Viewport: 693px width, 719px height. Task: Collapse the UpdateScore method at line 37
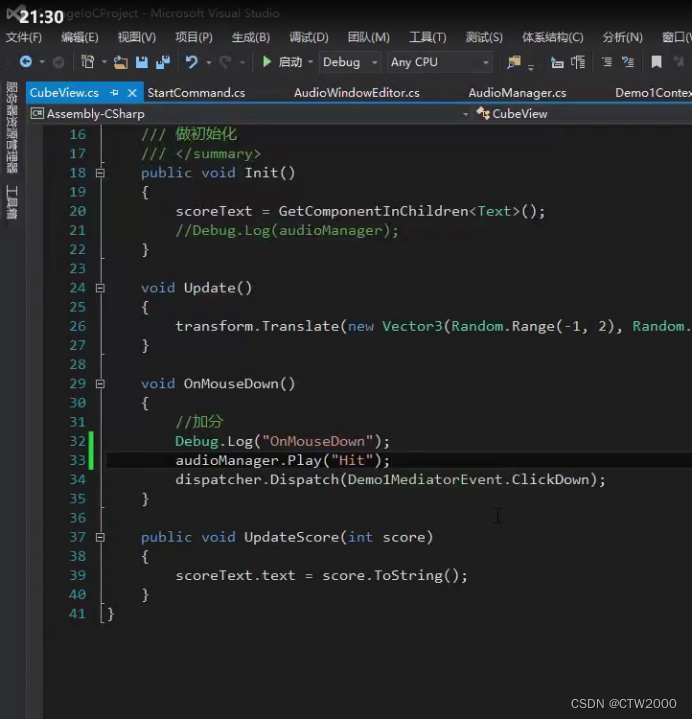[x=100, y=537]
